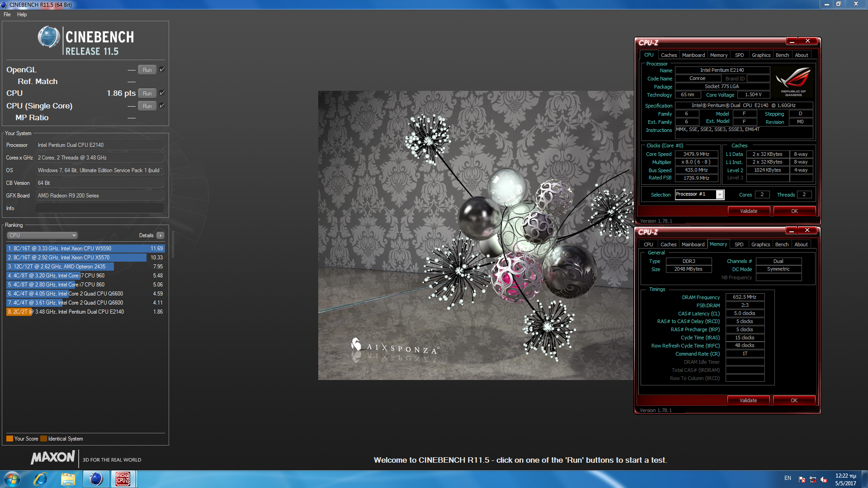Open Windows Explorer folder icon in taskbar

(x=68, y=479)
